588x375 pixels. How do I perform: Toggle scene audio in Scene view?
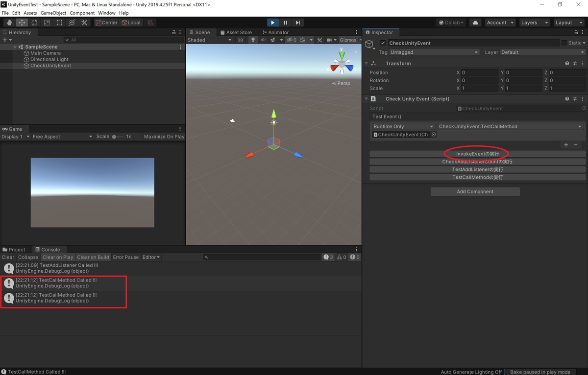pyautogui.click(x=263, y=40)
